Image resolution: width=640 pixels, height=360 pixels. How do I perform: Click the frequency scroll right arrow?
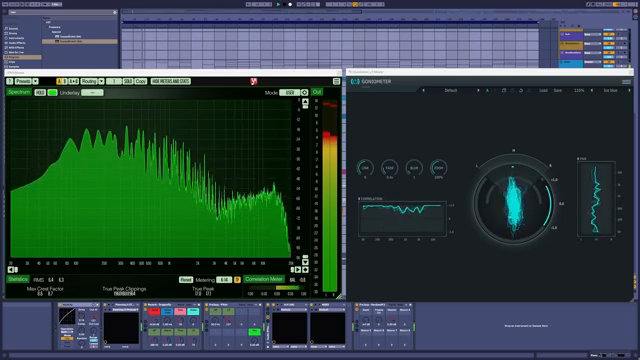(298, 269)
